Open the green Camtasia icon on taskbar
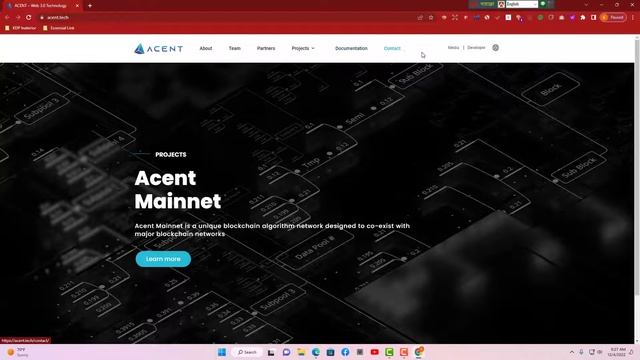Screen dimensions: 640x360 point(389,352)
